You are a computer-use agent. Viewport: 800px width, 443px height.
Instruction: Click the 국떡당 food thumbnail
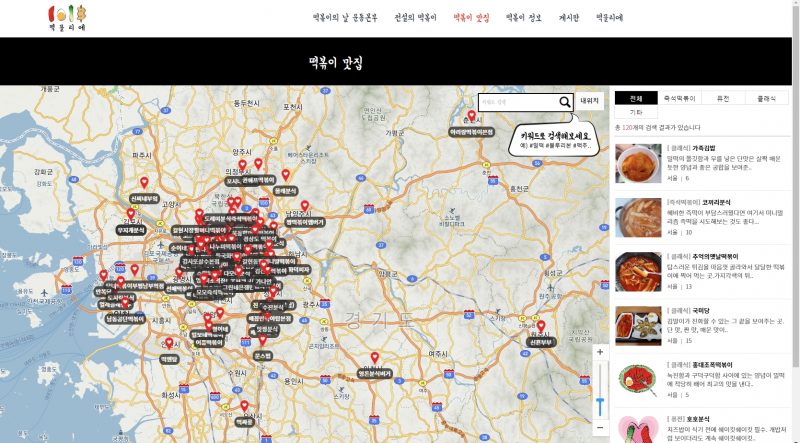point(638,326)
